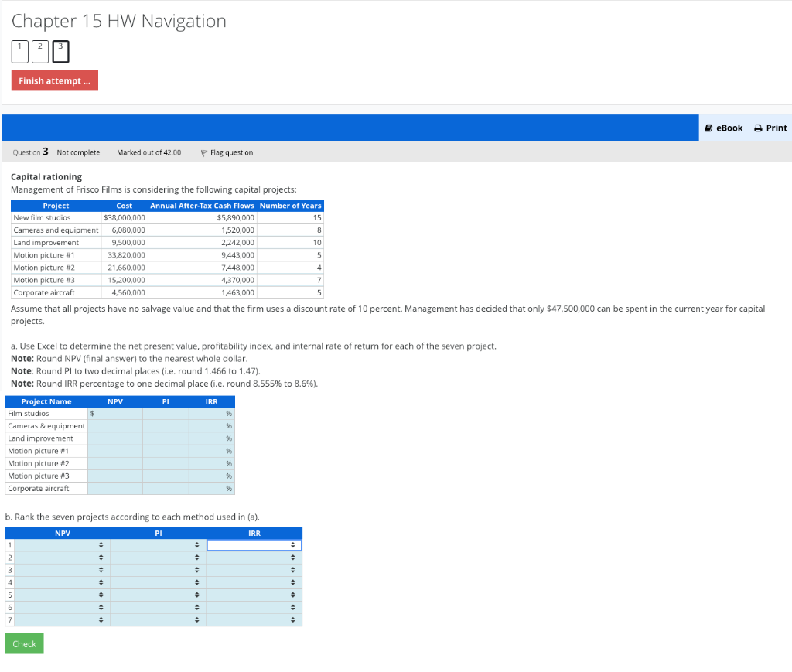Open rank 4 NPV dropdown

pyautogui.click(x=62, y=582)
